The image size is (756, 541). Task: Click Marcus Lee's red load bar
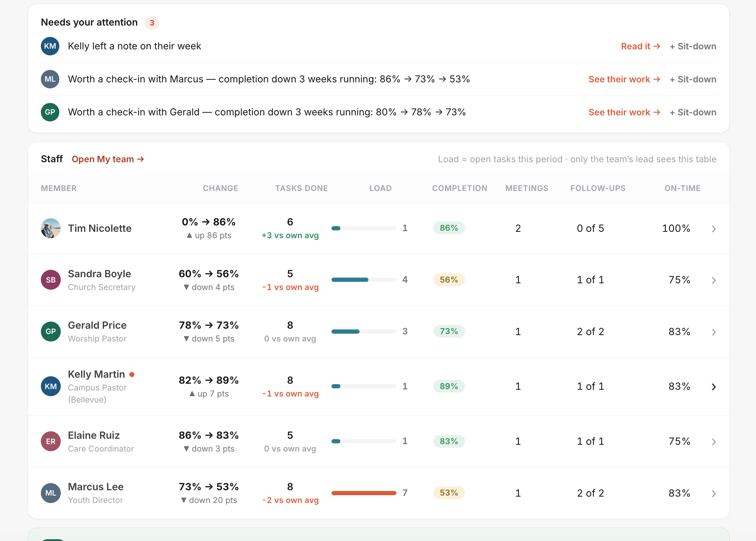pyautogui.click(x=364, y=493)
